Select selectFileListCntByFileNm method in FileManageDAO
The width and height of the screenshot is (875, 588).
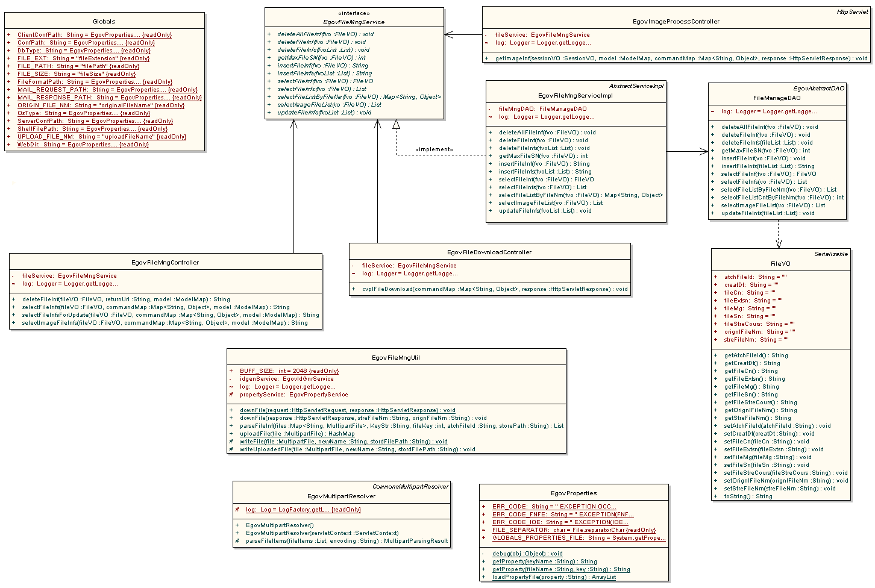[x=782, y=198]
